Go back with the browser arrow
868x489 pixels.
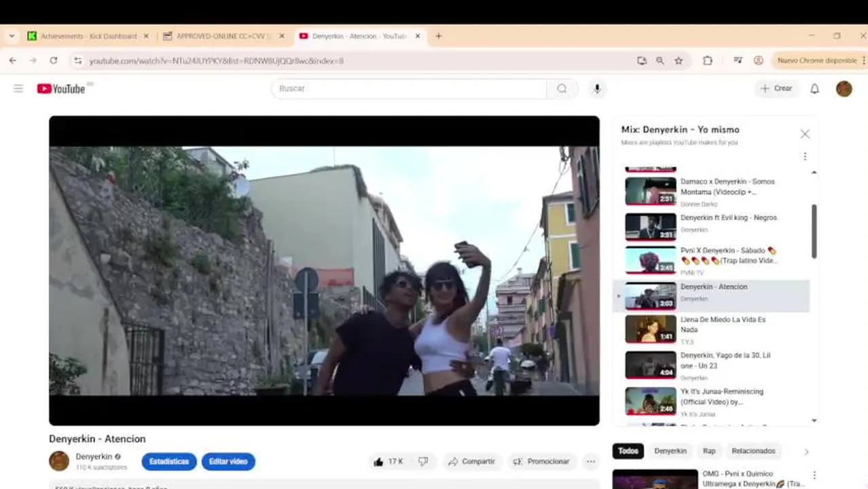click(12, 60)
